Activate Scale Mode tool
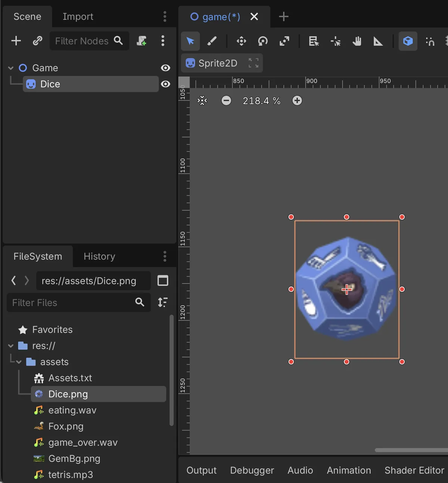The height and width of the screenshot is (483, 448). [284, 41]
